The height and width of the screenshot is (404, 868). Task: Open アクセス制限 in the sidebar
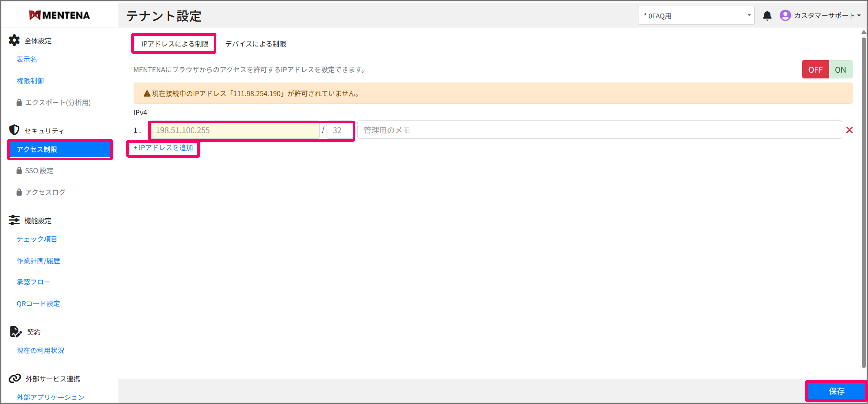point(60,149)
